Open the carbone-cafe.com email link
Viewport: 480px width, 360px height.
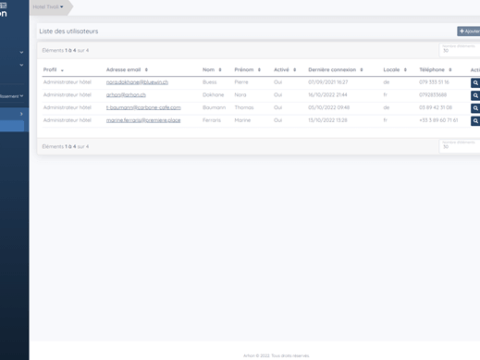(x=143, y=108)
